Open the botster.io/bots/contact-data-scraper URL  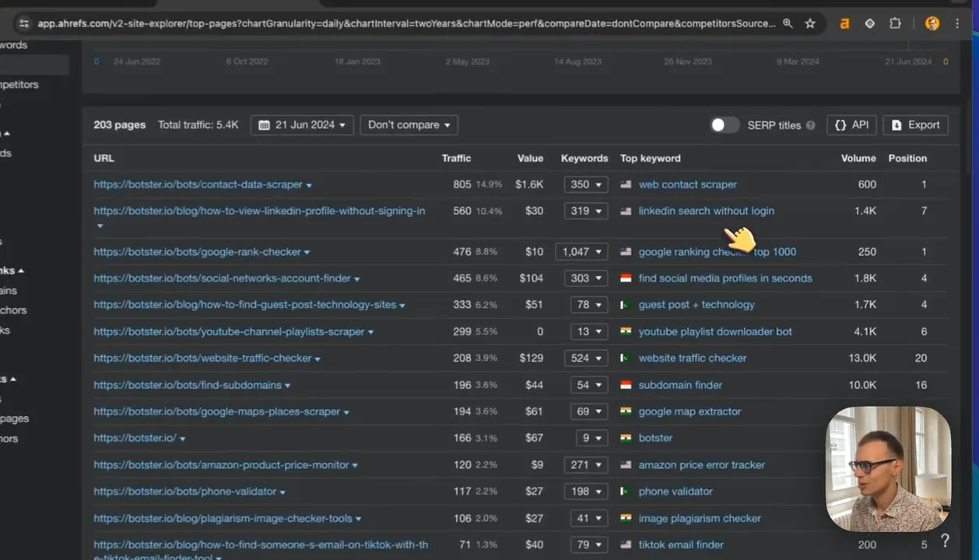coord(198,184)
